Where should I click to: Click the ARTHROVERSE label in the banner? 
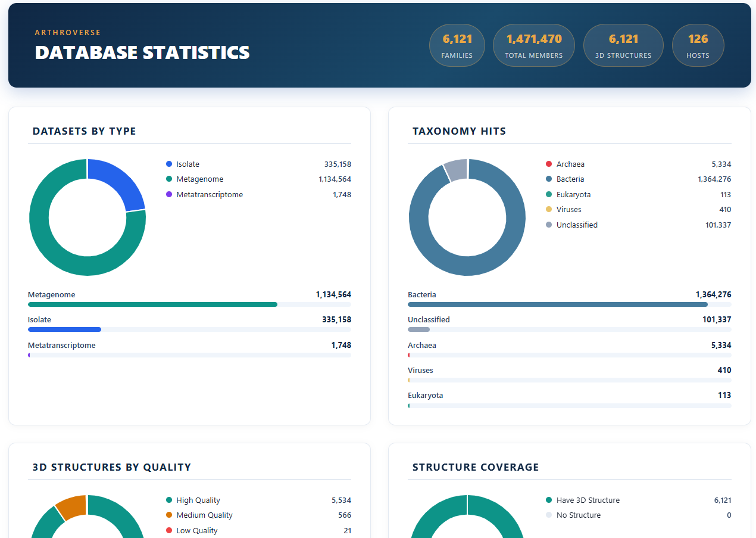point(68,33)
